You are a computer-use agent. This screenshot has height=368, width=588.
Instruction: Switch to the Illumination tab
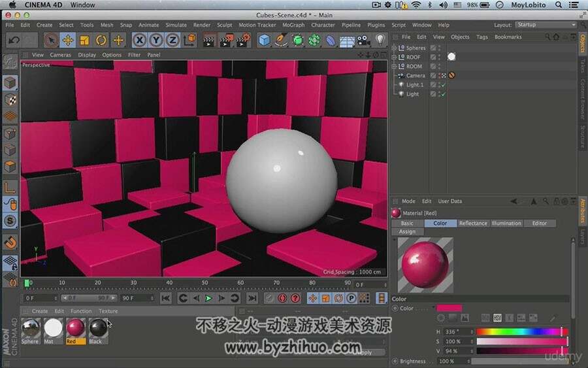pos(506,223)
